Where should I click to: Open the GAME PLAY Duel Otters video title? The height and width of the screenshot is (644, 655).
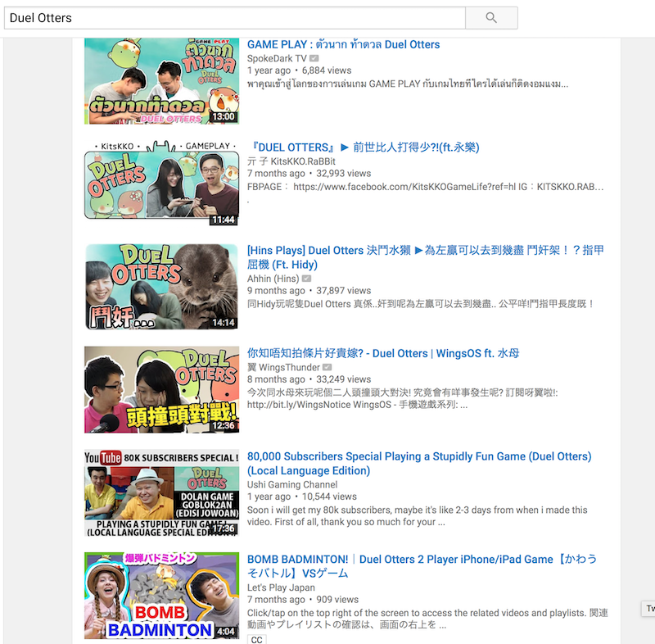pos(343,44)
